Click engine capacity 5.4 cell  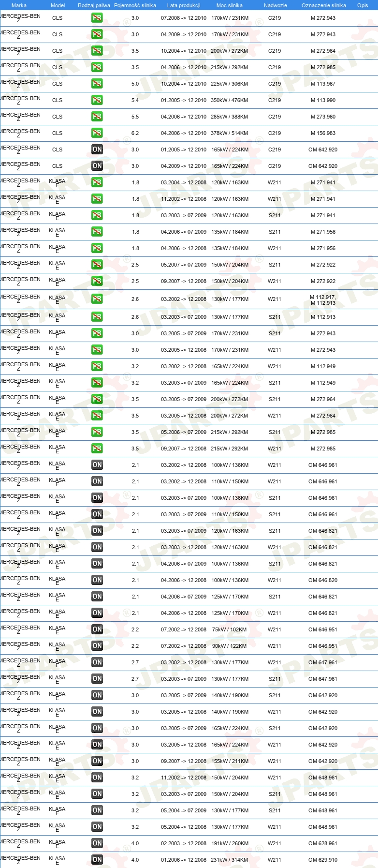(x=135, y=100)
